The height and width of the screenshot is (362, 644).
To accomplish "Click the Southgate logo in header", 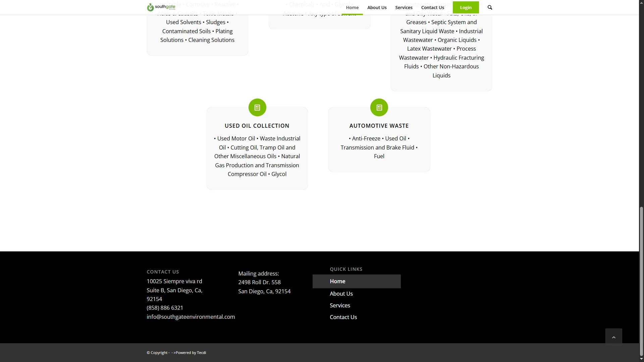I will [x=161, y=7].
